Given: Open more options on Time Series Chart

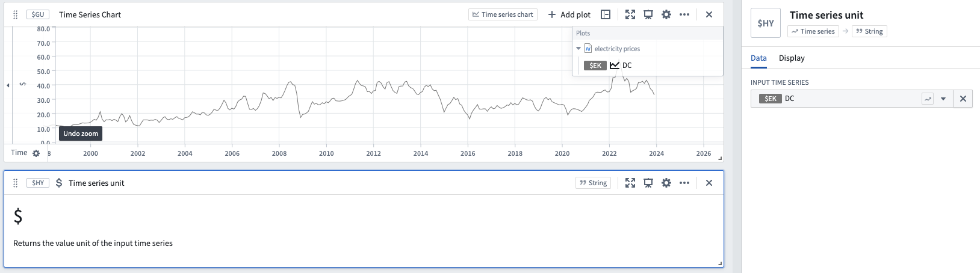Looking at the screenshot, I should (684, 14).
